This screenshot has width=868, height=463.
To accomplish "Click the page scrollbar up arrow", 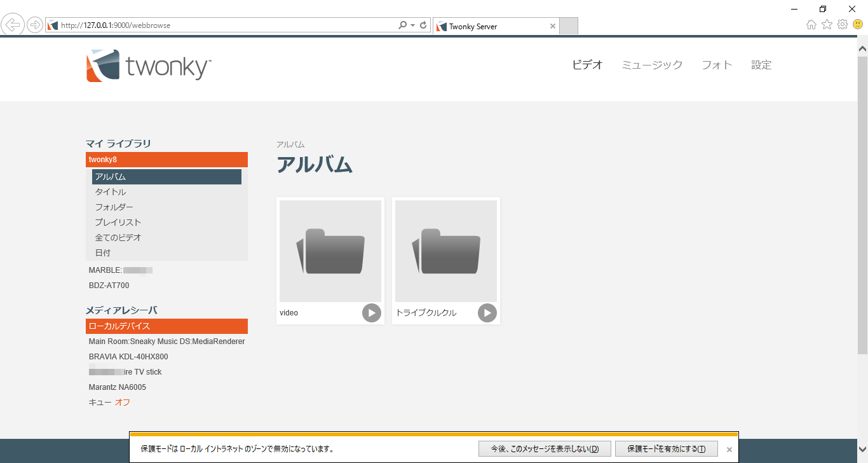I will [862, 48].
